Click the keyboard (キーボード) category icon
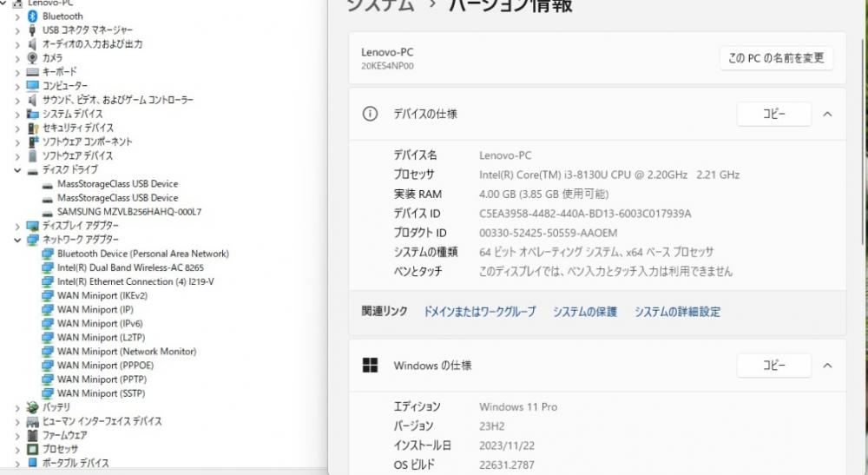Image resolution: width=868 pixels, height=475 pixels. click(33, 71)
